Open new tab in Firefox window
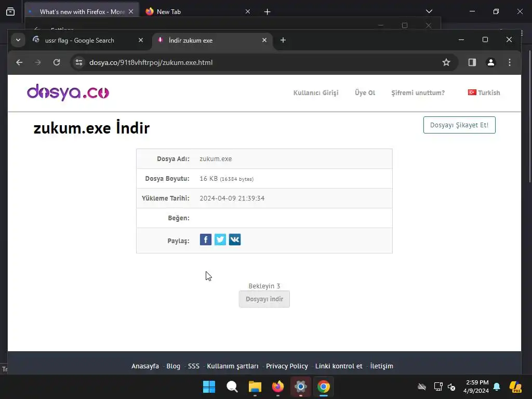 point(268,12)
